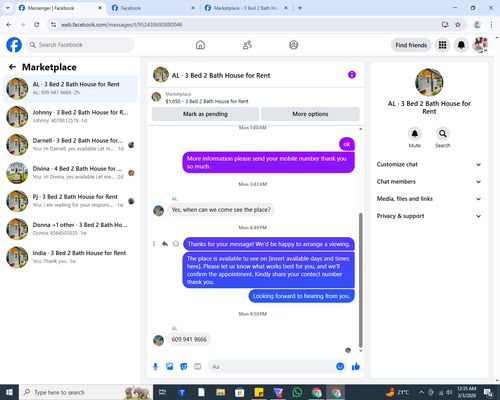The image size is (500, 400).
Task: Open conversation information purple icon
Action: [352, 75]
